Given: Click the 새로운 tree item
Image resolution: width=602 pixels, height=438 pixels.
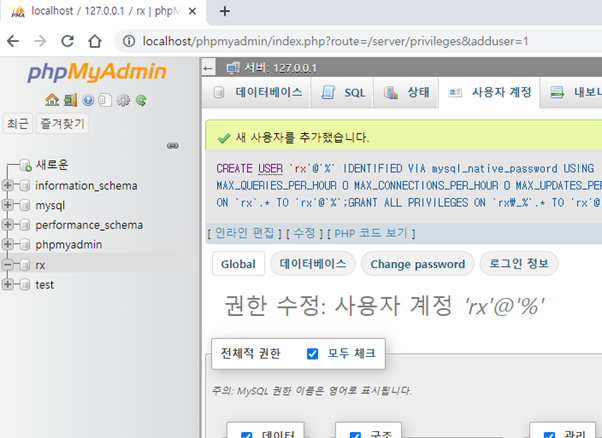Looking at the screenshot, I should 52,165.
